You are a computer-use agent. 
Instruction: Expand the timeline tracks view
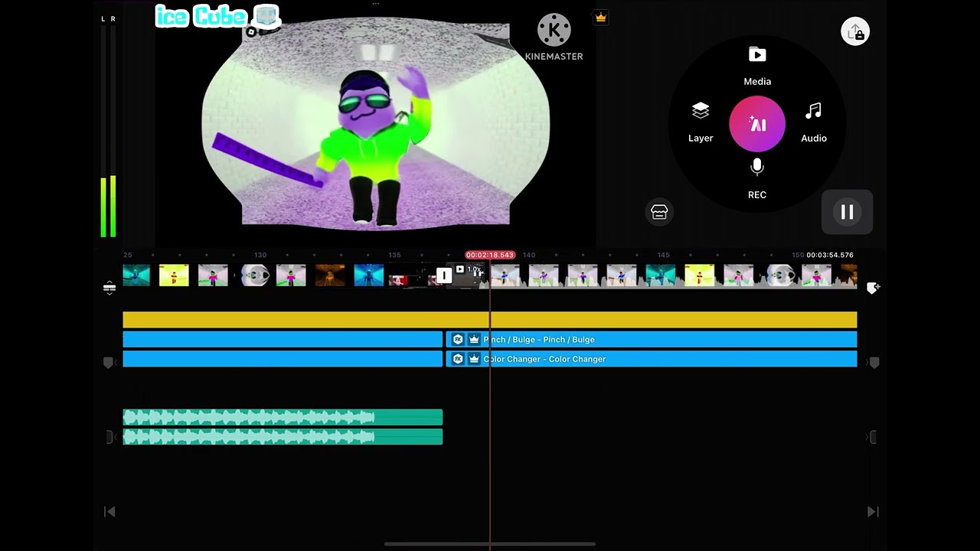coord(109,288)
